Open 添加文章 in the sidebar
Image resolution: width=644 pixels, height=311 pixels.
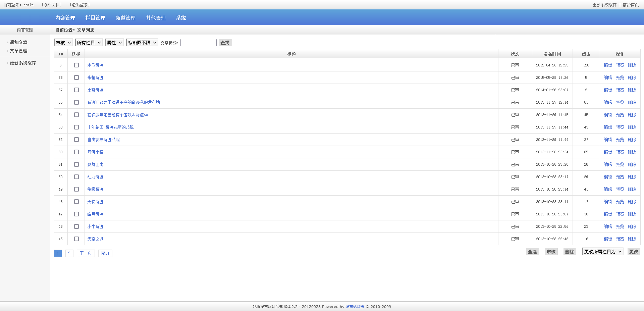[x=18, y=42]
